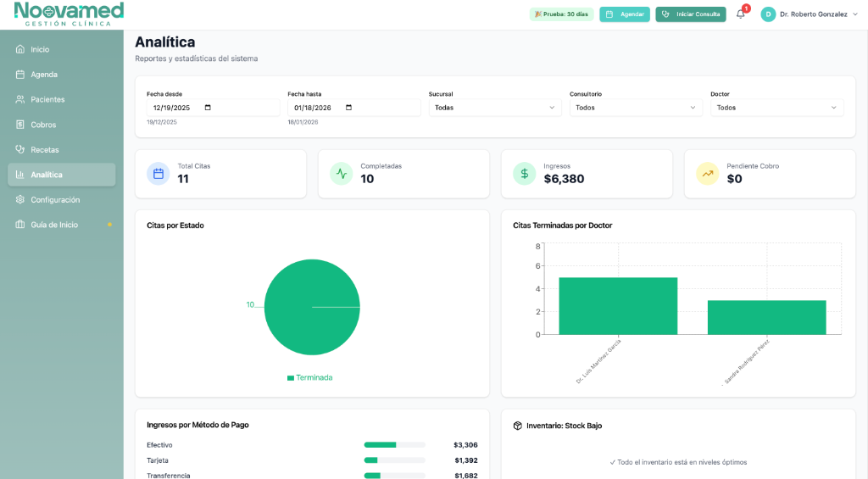The width and height of the screenshot is (868, 479).
Task: Click the yellow dot next to Guía de Inicio
Action: [x=109, y=225]
